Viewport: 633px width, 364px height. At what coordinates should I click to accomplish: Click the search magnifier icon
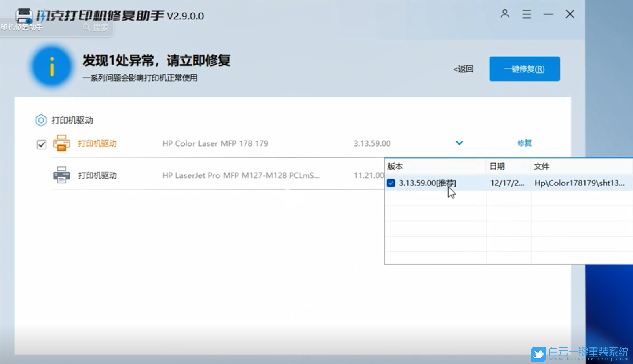[x=86, y=27]
